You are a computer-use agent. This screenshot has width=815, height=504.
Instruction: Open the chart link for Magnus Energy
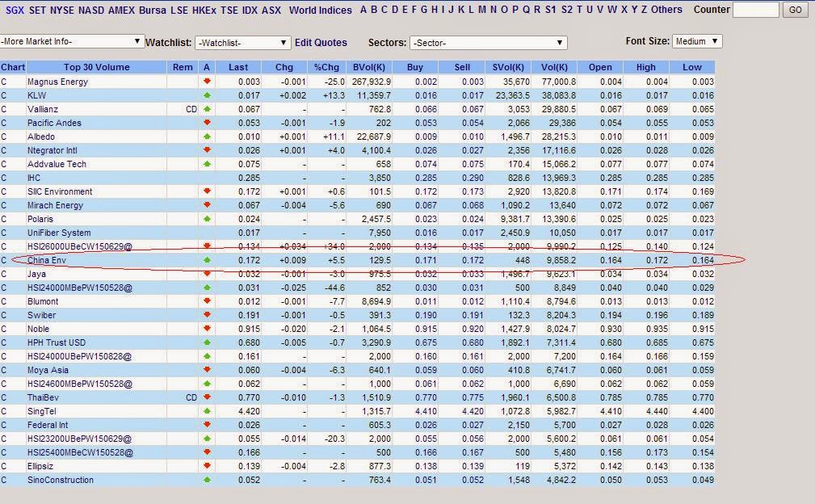coord(4,82)
